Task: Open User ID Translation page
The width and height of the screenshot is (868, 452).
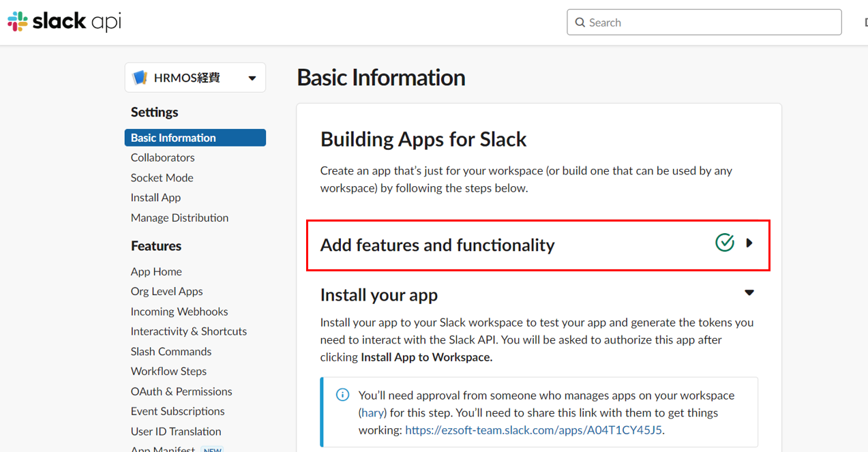Action: [176, 432]
